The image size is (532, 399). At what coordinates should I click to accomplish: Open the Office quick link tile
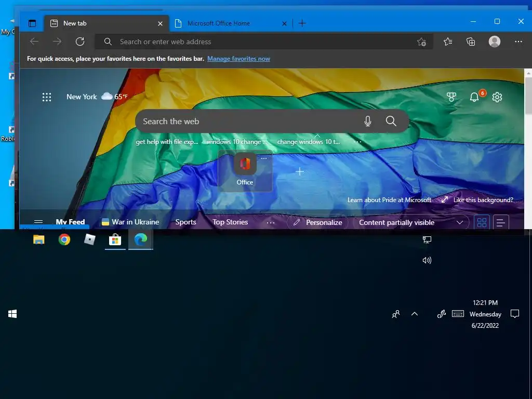tap(245, 170)
